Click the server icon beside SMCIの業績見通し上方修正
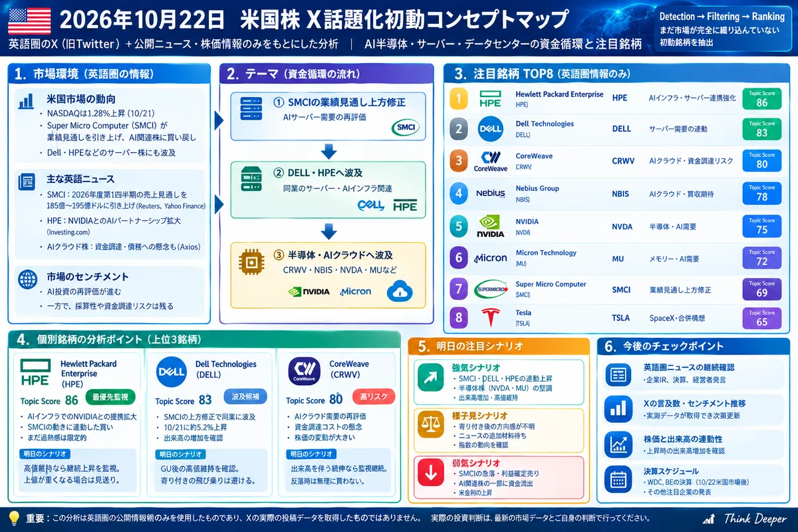Image resolution: width=798 pixels, height=532 pixels. (252, 108)
